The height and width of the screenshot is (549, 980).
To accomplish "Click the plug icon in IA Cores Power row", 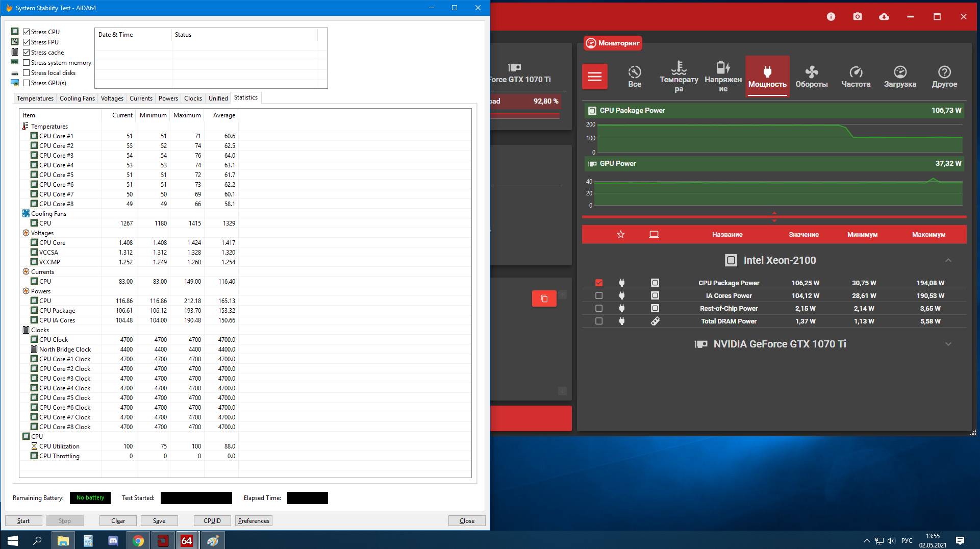I will [x=622, y=295].
